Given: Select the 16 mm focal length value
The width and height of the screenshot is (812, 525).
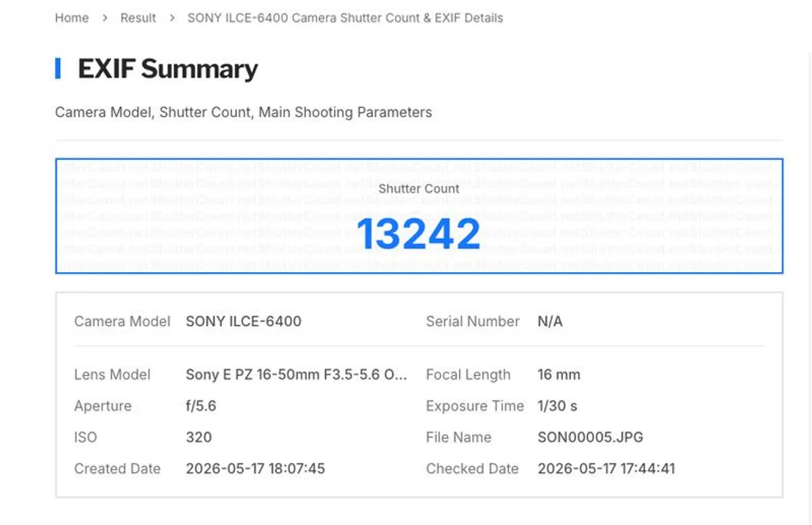Looking at the screenshot, I should (x=559, y=375).
